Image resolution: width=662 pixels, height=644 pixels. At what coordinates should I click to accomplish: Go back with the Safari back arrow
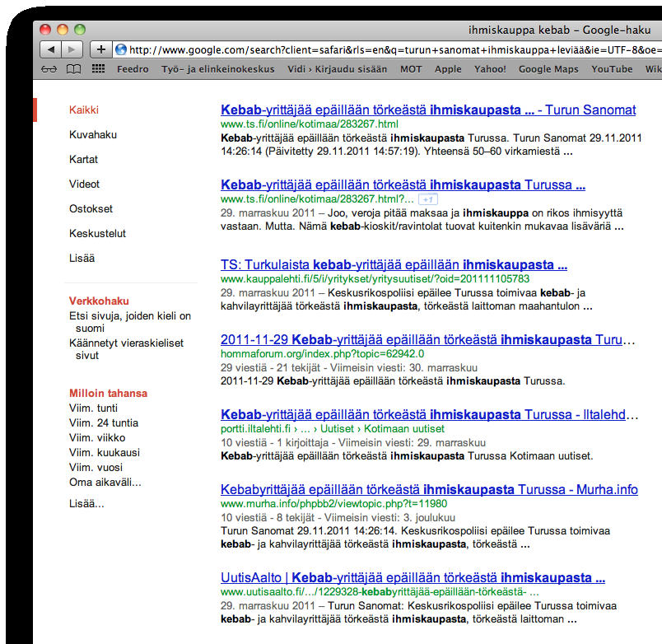51,50
